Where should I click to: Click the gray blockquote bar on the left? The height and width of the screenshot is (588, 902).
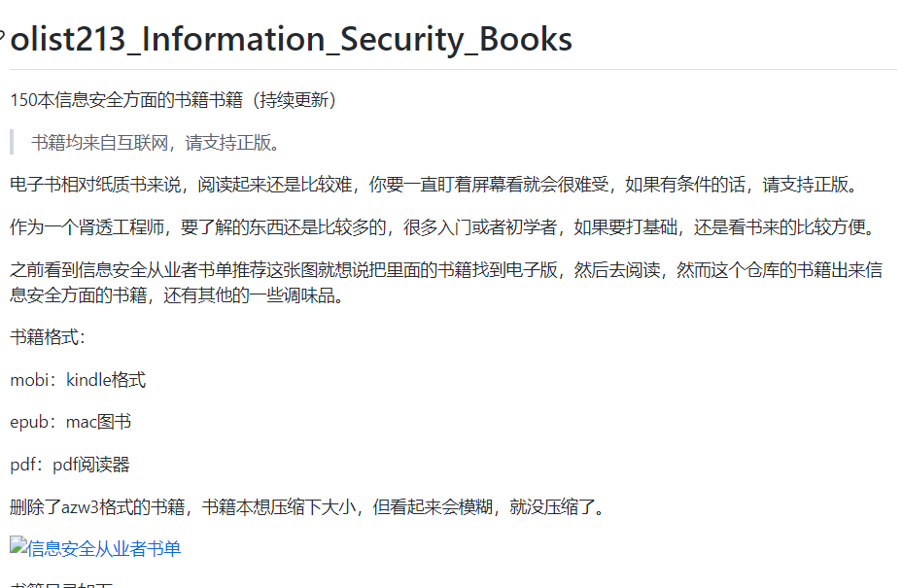point(12,142)
